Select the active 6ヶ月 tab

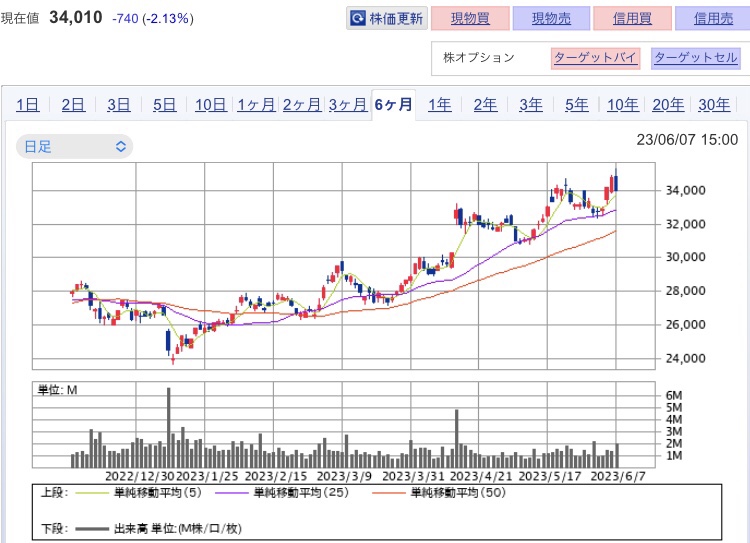point(393,104)
